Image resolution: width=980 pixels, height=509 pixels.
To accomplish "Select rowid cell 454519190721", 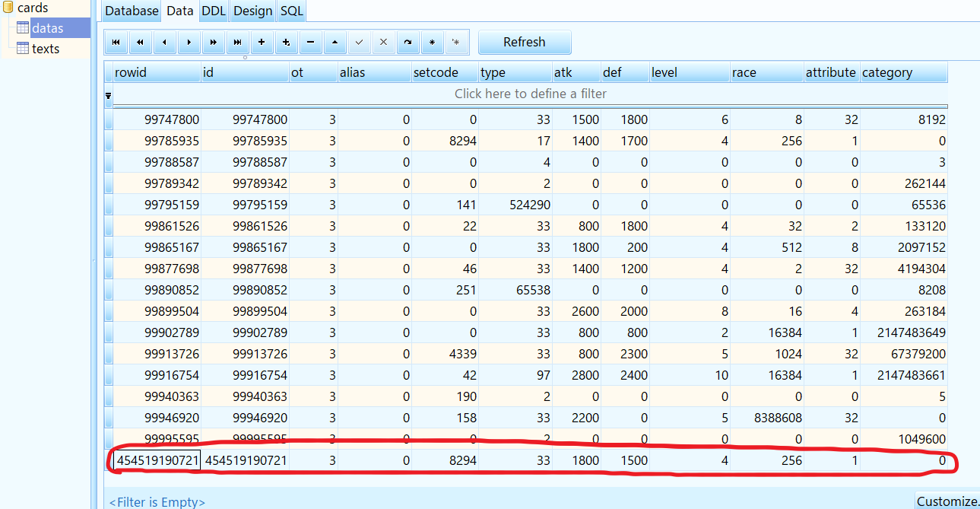I will pos(157,460).
